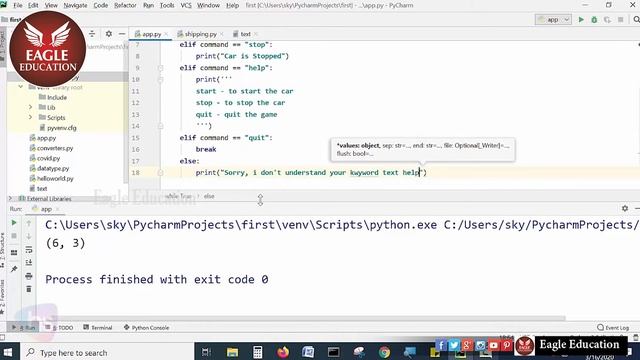Image resolution: width=640 pixels, height=360 pixels.
Task: Rerun app in Run panel
Action: [14, 223]
